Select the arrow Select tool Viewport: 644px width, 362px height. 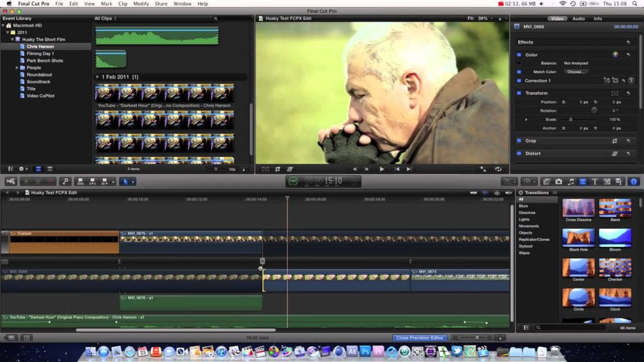click(x=126, y=182)
